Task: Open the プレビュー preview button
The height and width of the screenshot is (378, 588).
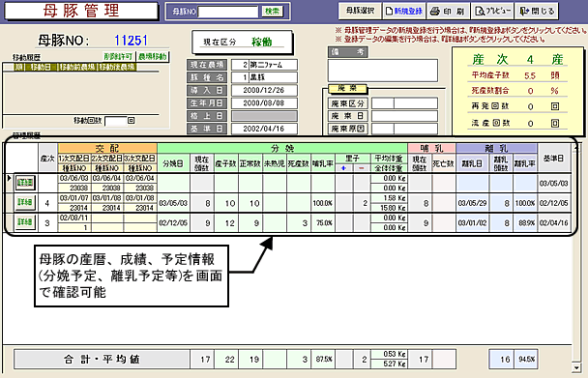Action: pyautogui.click(x=493, y=11)
